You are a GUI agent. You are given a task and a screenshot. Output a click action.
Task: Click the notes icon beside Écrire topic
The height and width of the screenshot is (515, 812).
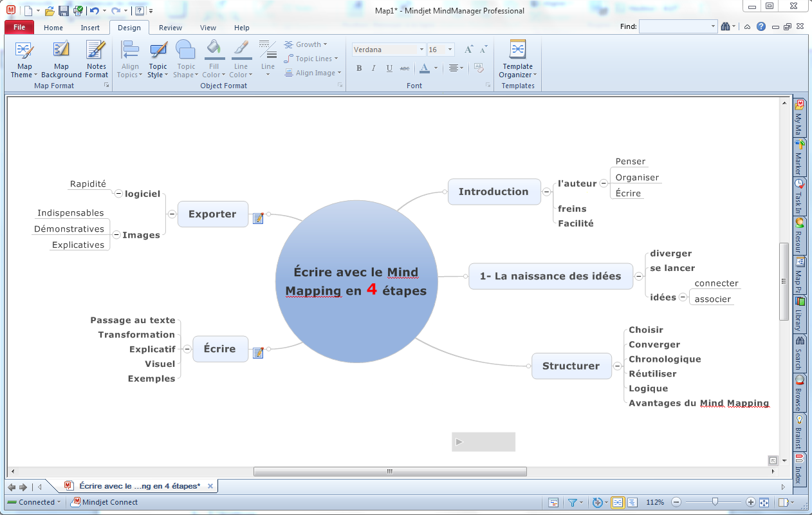point(258,352)
